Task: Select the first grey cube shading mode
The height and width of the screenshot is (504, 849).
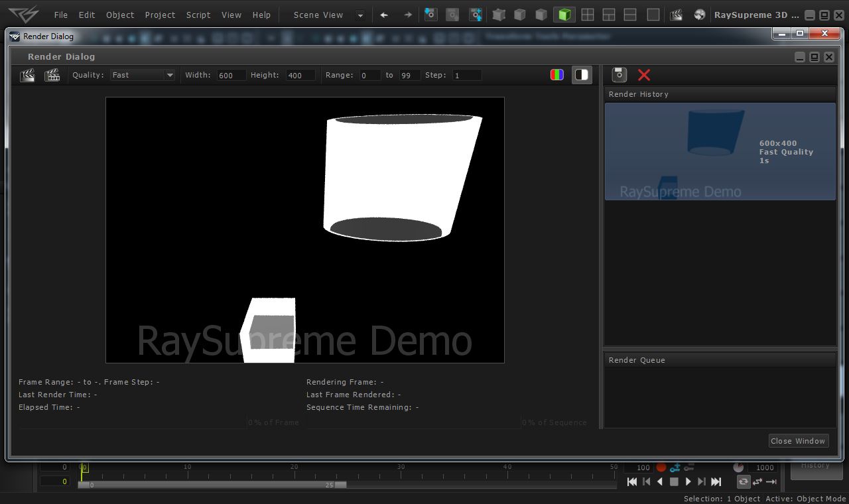Action: click(x=499, y=14)
